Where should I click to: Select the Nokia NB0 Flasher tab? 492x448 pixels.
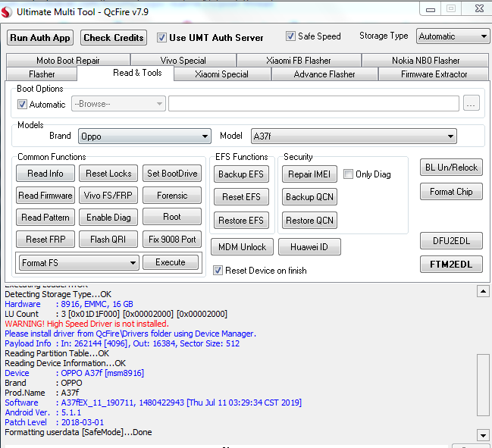[425, 60]
